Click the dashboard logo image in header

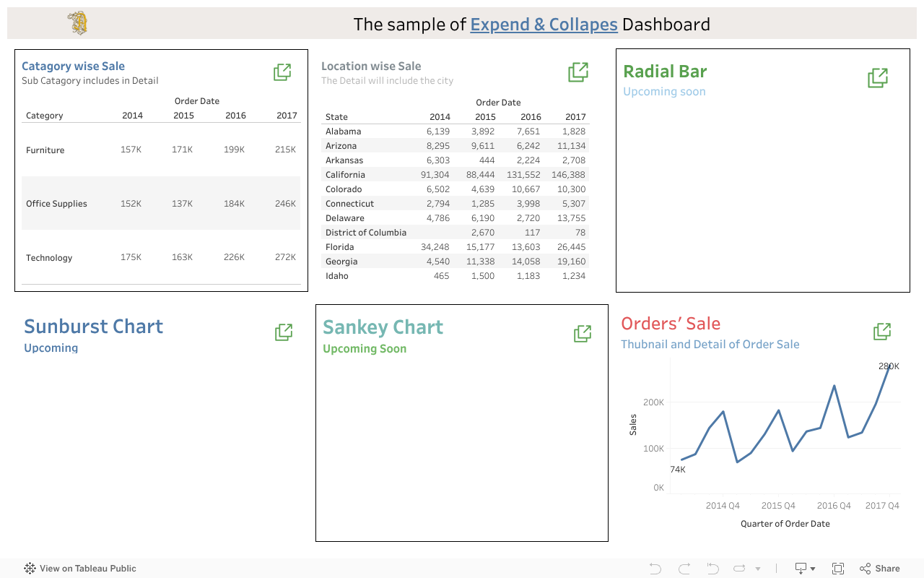point(78,23)
